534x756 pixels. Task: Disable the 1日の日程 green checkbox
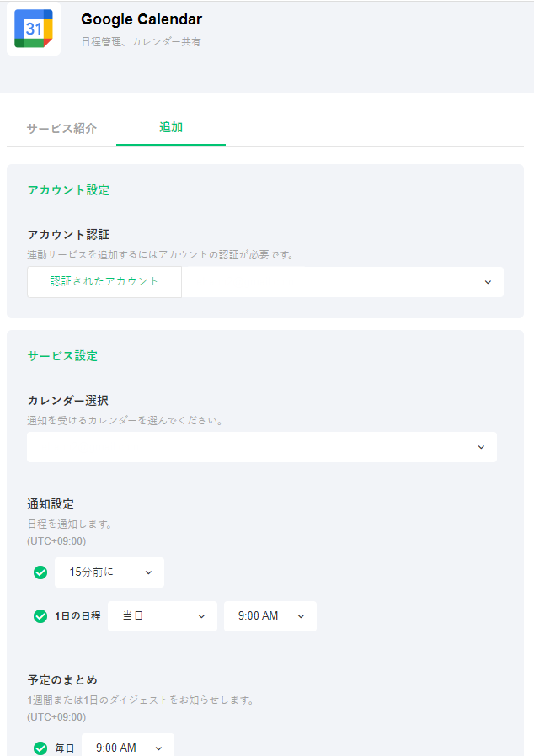pos(40,616)
